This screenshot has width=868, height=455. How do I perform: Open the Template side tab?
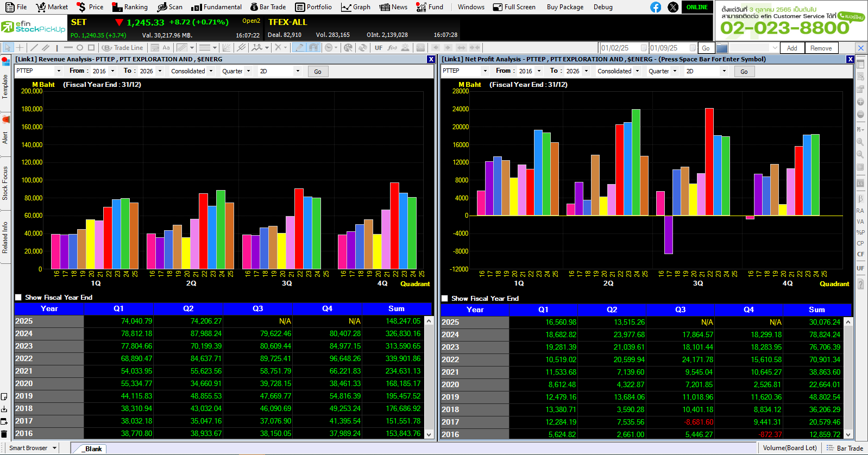(5, 86)
